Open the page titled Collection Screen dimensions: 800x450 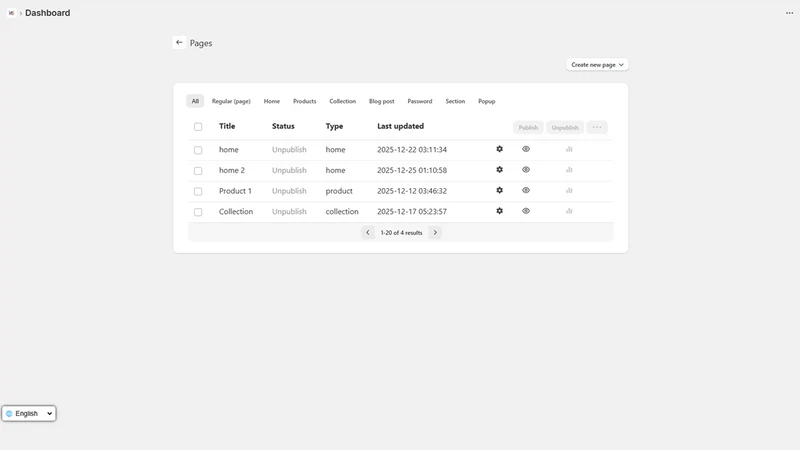(236, 211)
